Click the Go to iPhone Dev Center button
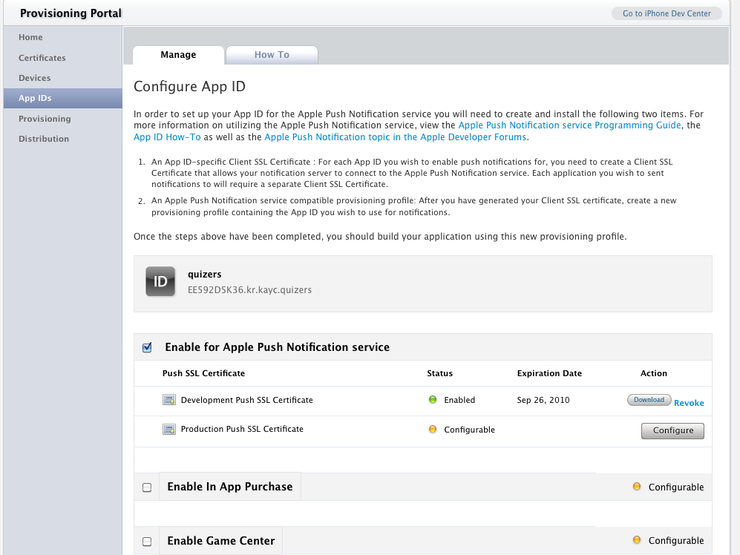 [666, 13]
